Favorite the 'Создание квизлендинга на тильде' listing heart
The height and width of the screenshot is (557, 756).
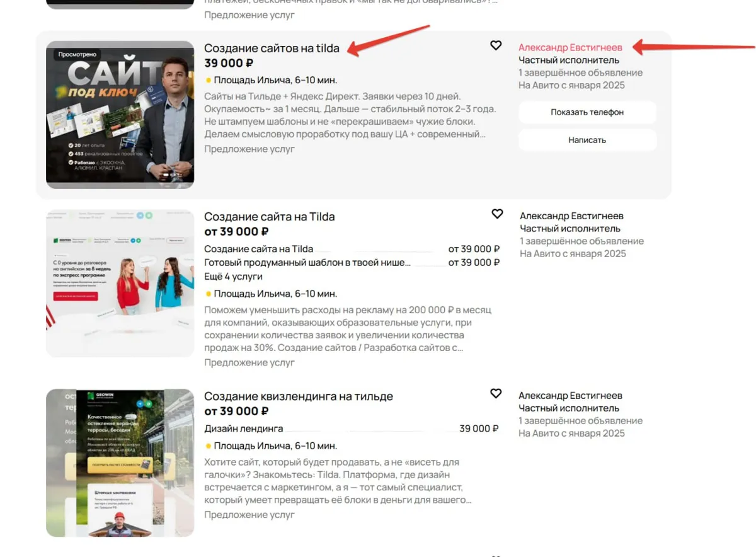pos(496,394)
